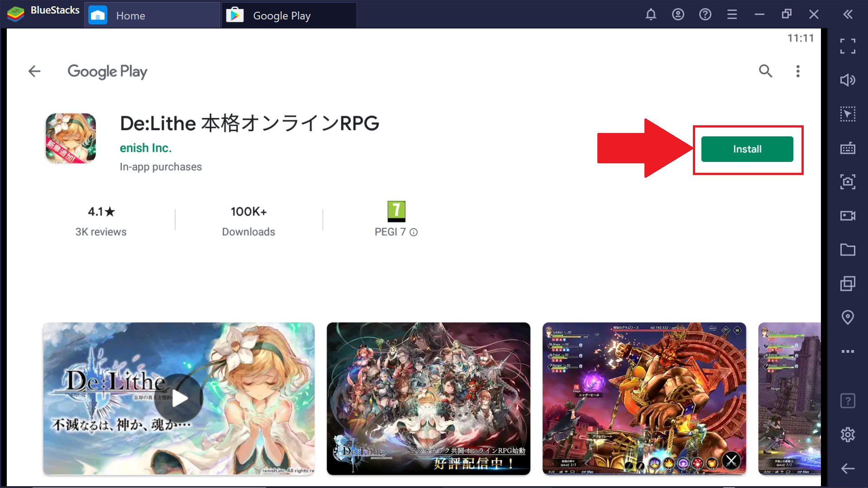
Task: Open BlueStacks hamburger menu
Action: tap(732, 14)
